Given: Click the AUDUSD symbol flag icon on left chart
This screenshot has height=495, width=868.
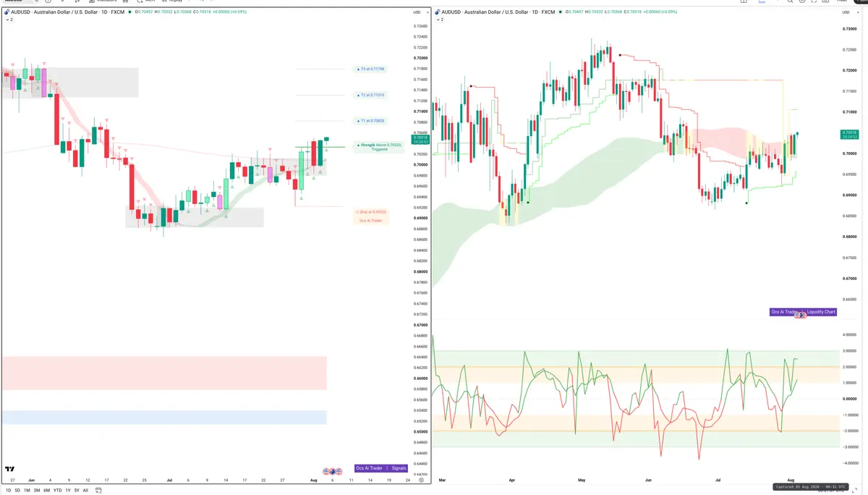Looking at the screenshot, I should point(6,12).
